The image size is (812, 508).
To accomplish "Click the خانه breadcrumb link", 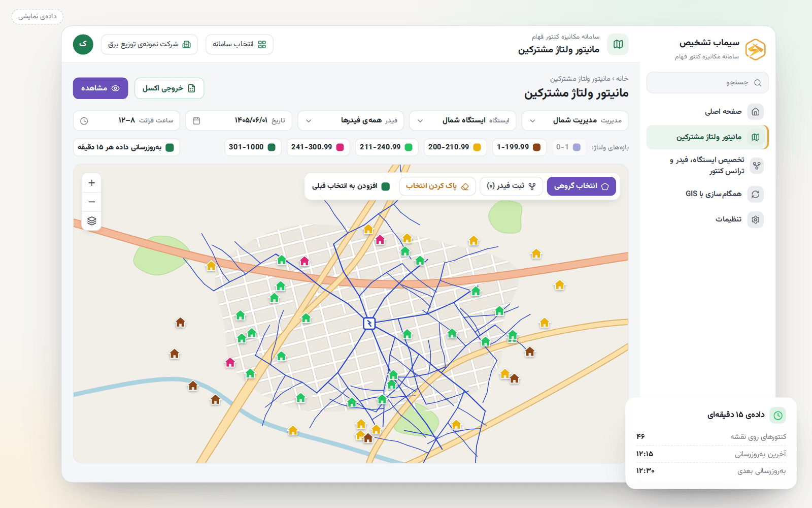I will tap(622, 79).
